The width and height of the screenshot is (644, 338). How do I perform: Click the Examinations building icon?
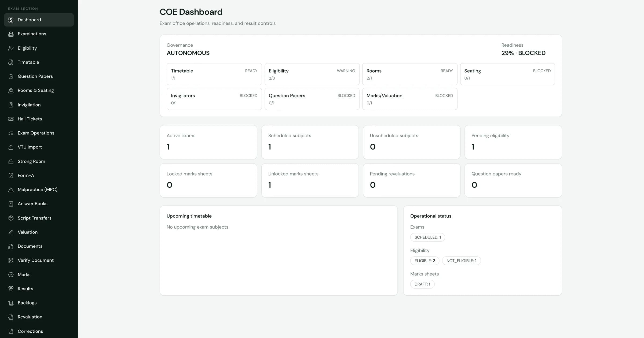[x=11, y=34]
